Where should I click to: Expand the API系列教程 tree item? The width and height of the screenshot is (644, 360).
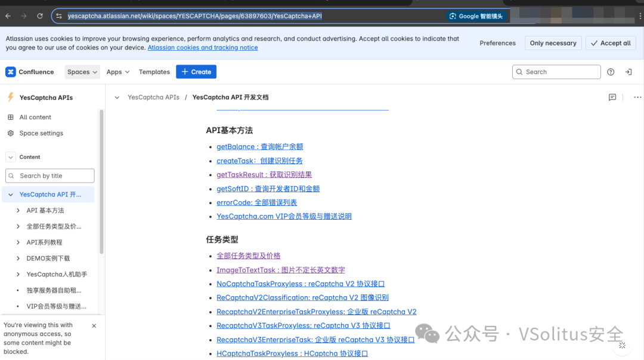pos(18,243)
